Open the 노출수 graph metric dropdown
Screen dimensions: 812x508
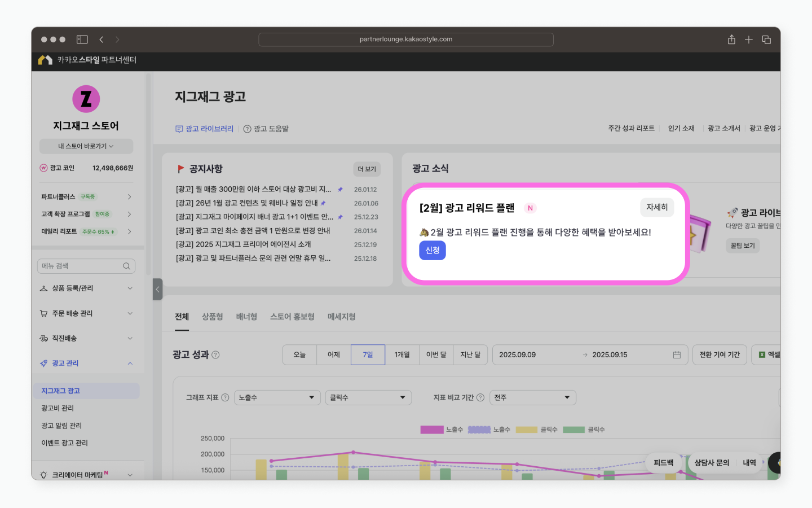(277, 397)
